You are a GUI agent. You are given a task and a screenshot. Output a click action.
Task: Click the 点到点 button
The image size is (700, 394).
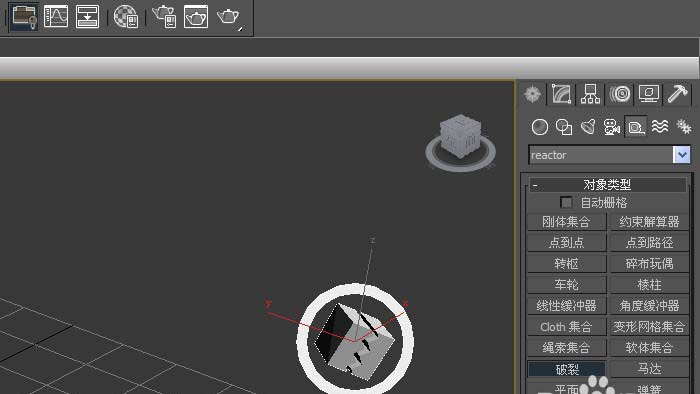coord(567,243)
